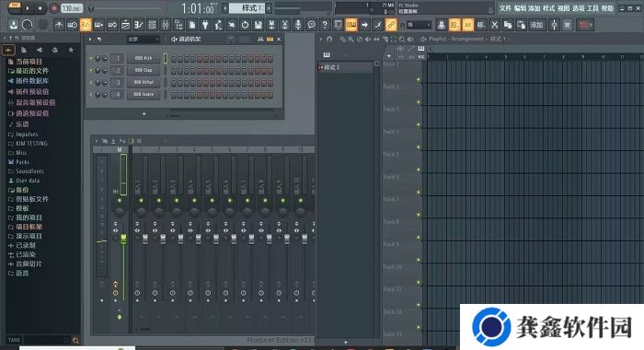Expand the Packs folder in browser
The image size is (644, 350).
point(22,162)
